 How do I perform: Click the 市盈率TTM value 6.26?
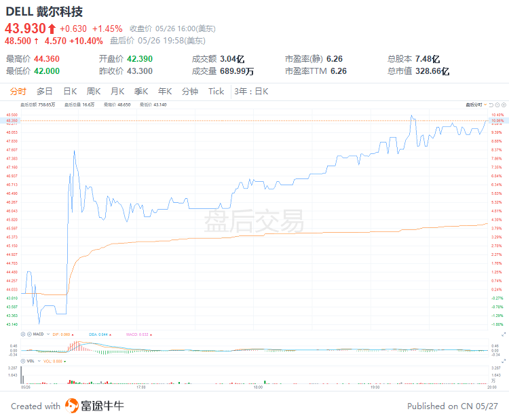[339, 71]
